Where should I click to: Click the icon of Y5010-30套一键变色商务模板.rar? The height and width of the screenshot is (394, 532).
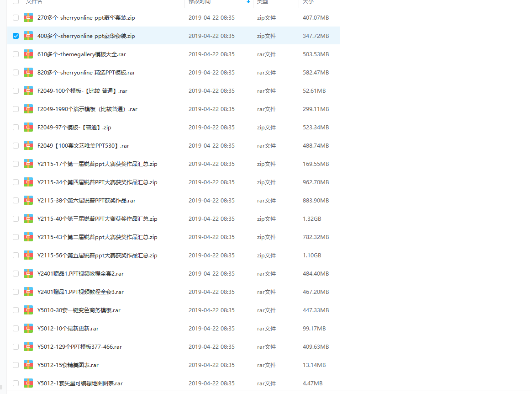click(28, 310)
